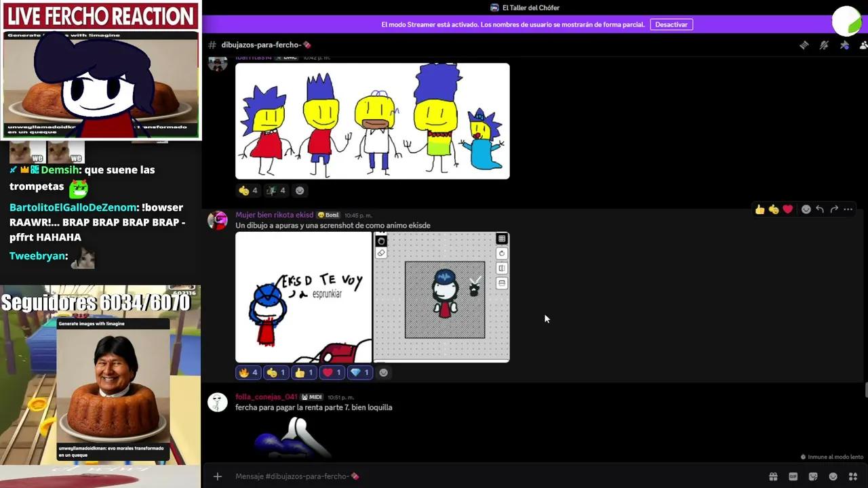Click the MIDI role tag
The width and height of the screenshot is (868, 488).
(x=312, y=396)
